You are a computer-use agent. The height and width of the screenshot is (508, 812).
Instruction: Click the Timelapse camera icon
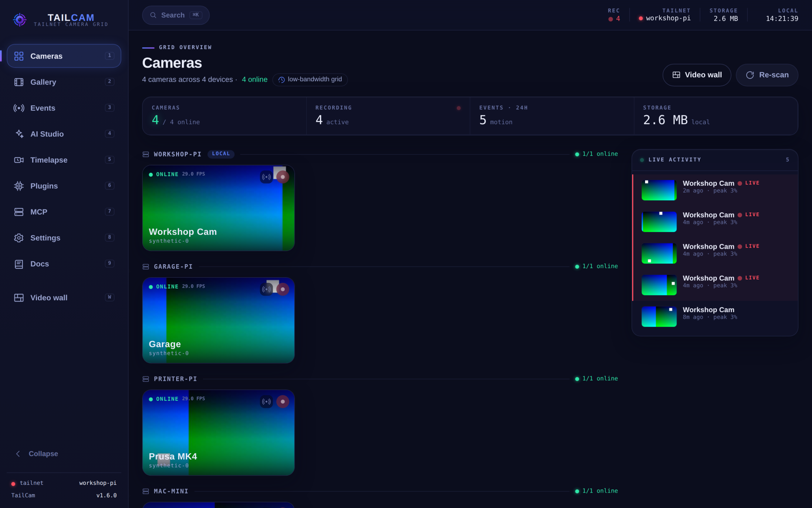19,160
